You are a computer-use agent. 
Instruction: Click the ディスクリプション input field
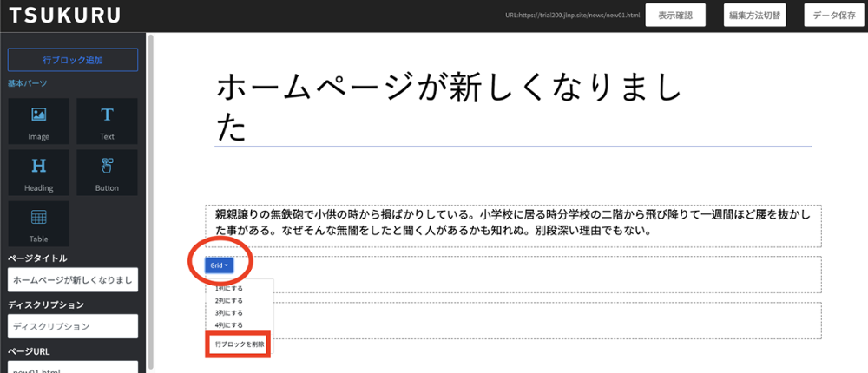[73, 326]
